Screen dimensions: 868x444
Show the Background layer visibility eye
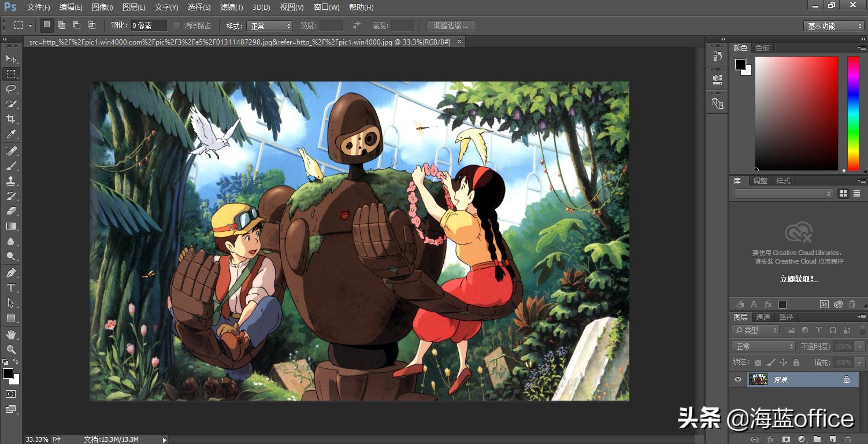point(737,379)
